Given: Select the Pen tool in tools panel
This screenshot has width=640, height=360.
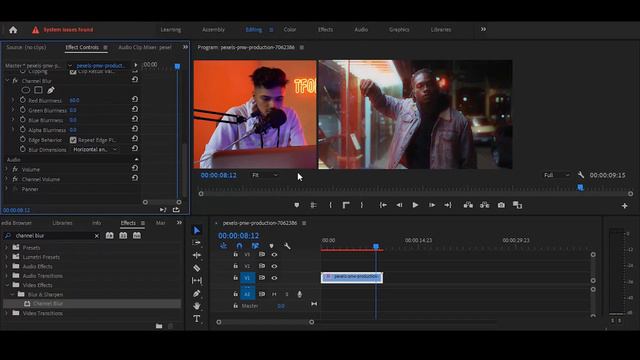Looking at the screenshot, I should pyautogui.click(x=197, y=293).
